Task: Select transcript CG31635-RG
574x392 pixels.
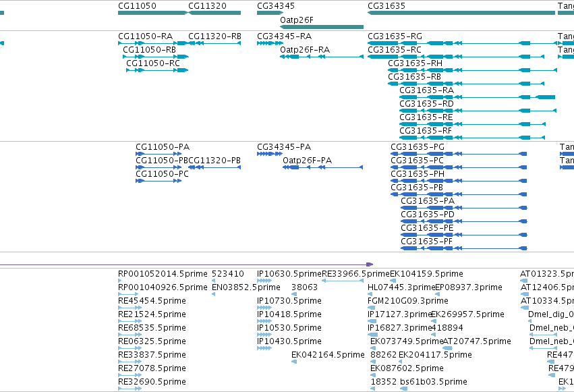Action: point(395,36)
